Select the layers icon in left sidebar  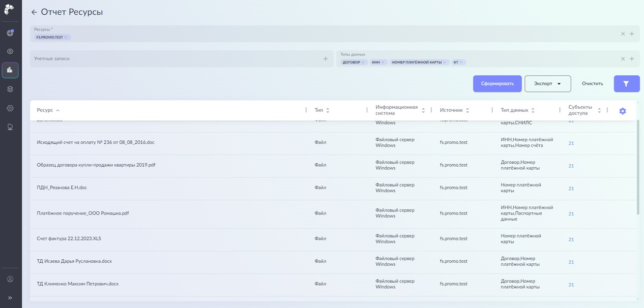tap(10, 89)
